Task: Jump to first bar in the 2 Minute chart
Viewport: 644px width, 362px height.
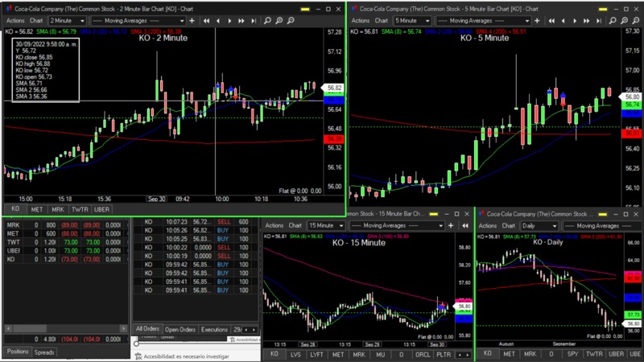Action: click(206, 20)
